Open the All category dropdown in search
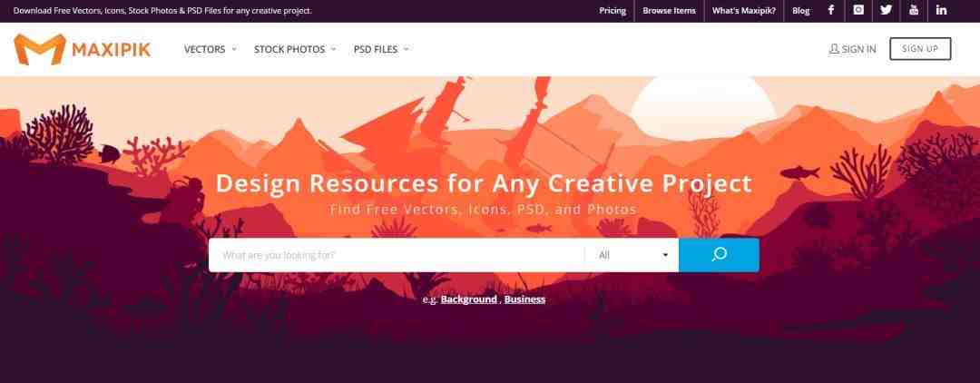980x383 pixels. (x=632, y=255)
